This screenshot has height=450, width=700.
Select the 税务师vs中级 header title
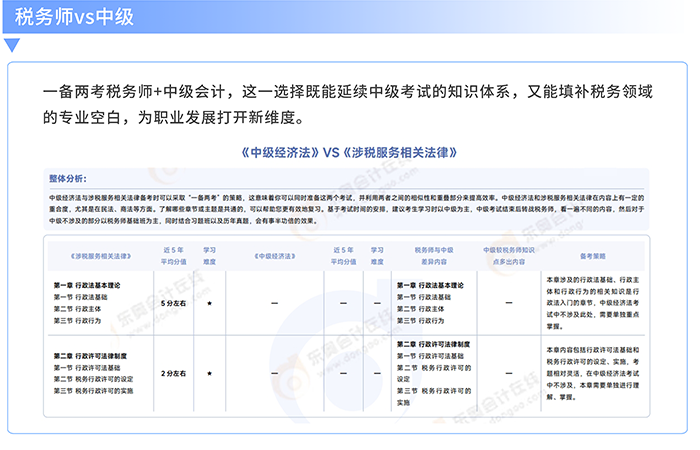(75, 18)
